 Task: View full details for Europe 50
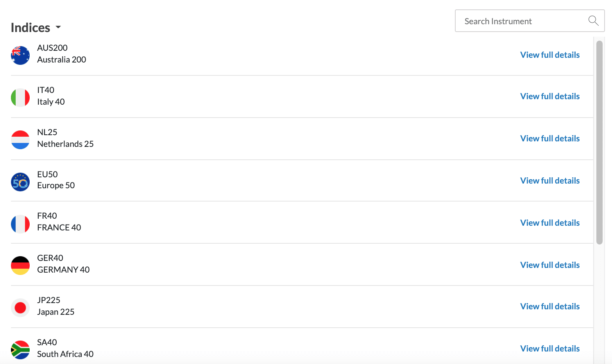tap(550, 181)
